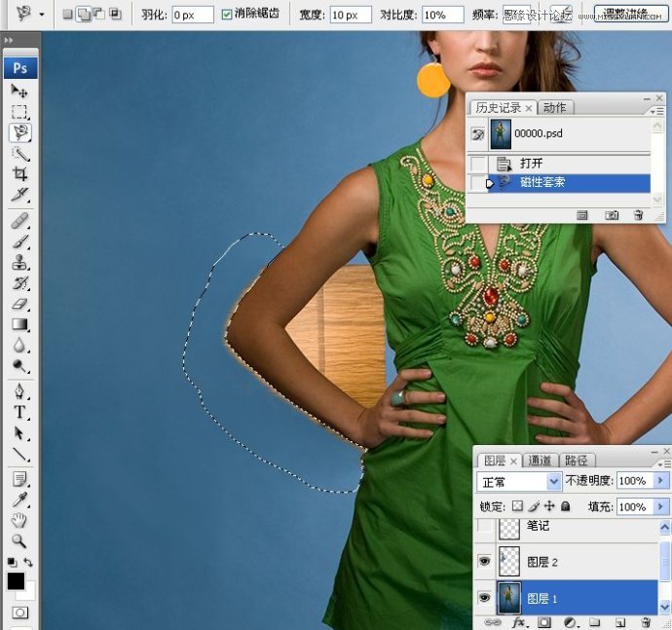Toggle Quick Mask mode
The width and height of the screenshot is (672, 630).
pyautogui.click(x=19, y=612)
